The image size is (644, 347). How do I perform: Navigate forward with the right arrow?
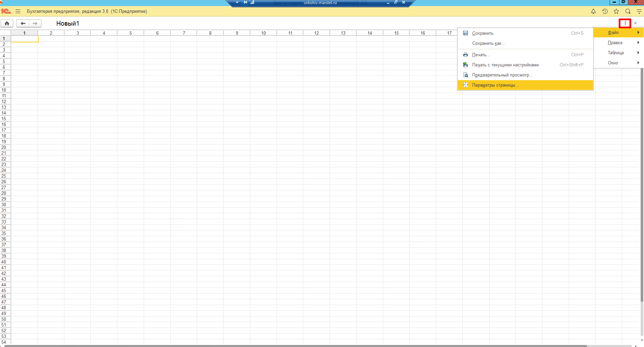pyautogui.click(x=35, y=23)
